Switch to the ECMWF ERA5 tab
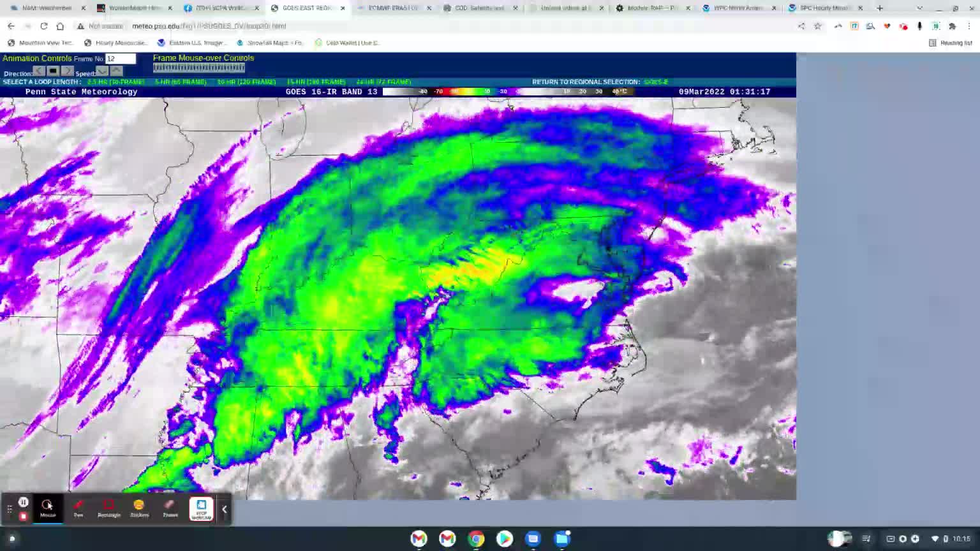The image size is (980, 551). (392, 8)
